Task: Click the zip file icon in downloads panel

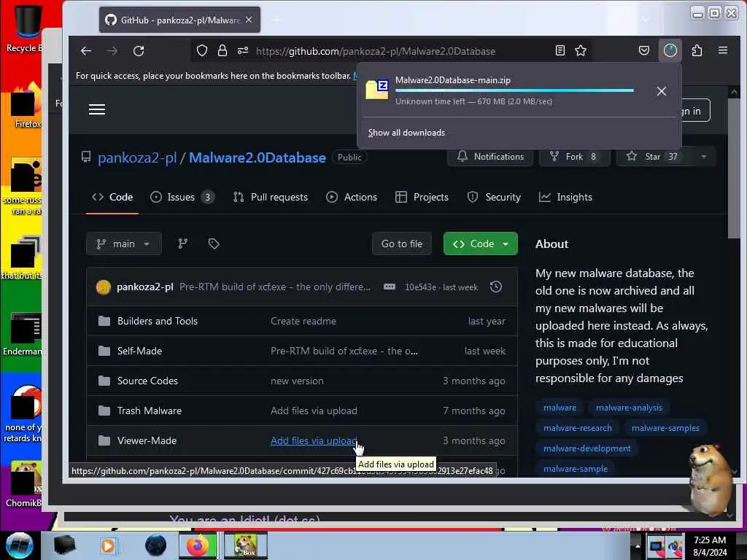Action: 377,90
